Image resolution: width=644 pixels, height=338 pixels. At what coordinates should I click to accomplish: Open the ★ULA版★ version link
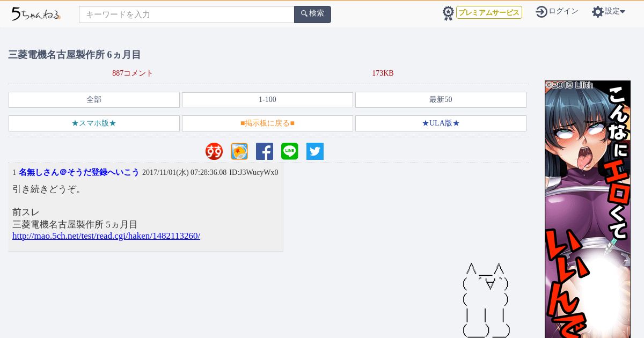click(441, 123)
